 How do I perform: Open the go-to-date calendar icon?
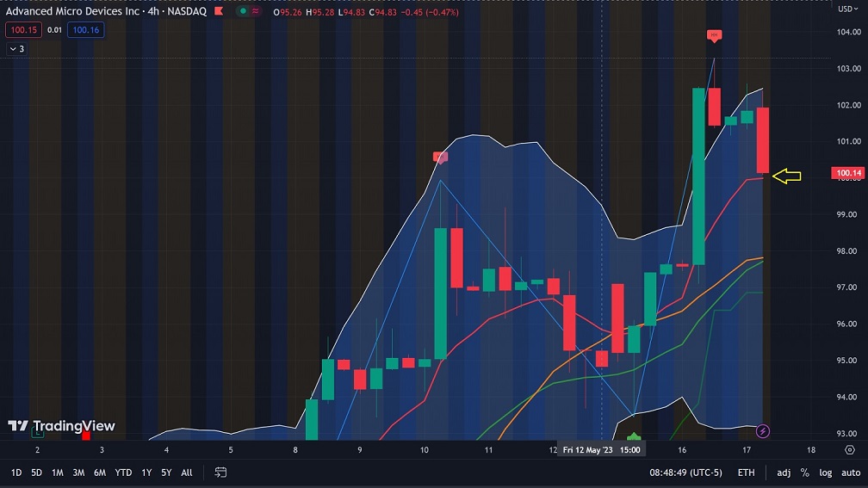(220, 473)
